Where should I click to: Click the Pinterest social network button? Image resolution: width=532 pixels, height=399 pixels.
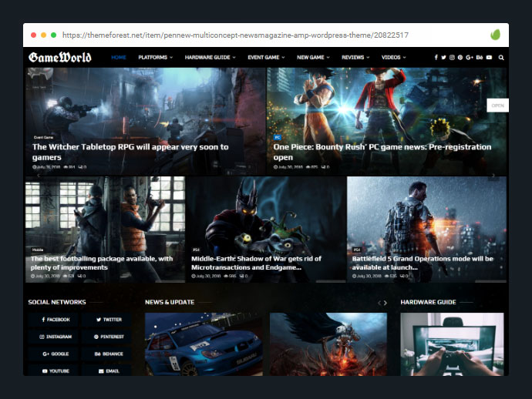(x=109, y=337)
